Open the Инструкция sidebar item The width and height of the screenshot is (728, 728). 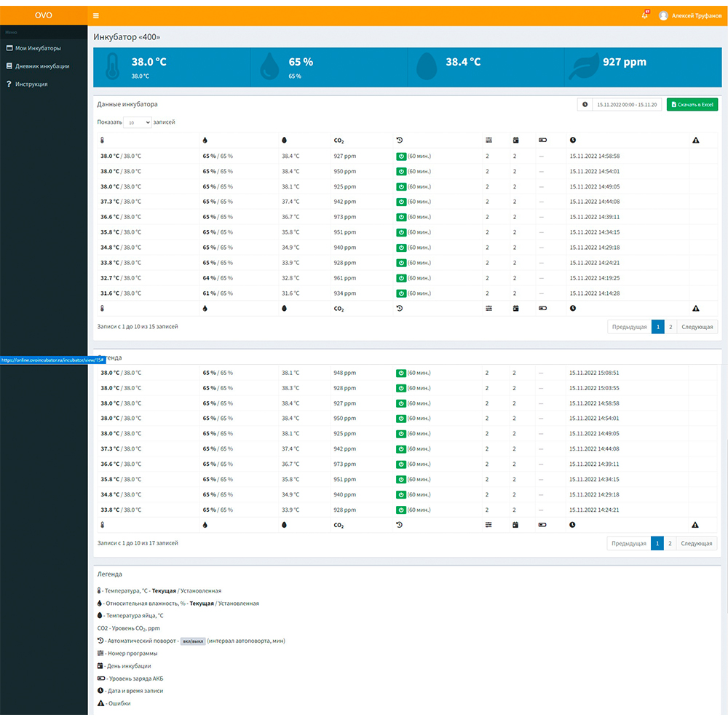[x=31, y=84]
